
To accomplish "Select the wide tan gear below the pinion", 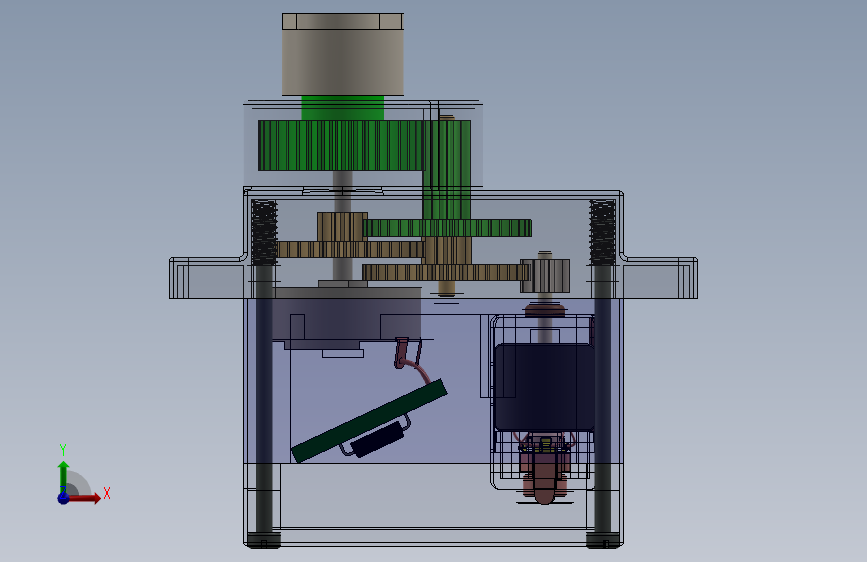I will click(x=350, y=249).
